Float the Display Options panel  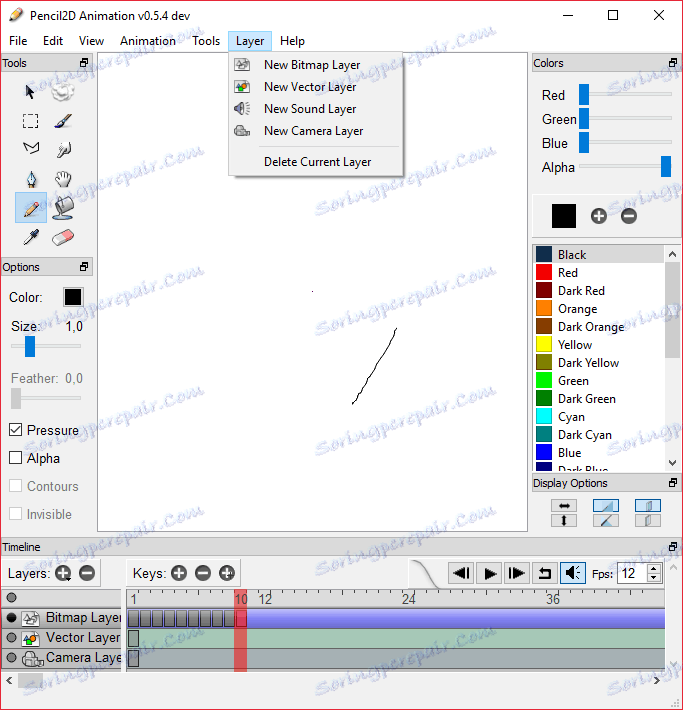pyautogui.click(x=673, y=483)
